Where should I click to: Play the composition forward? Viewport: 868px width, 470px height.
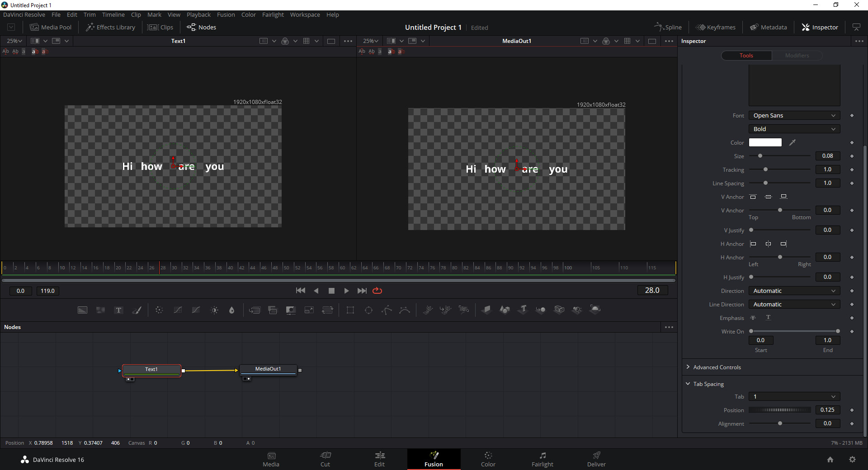(346, 291)
